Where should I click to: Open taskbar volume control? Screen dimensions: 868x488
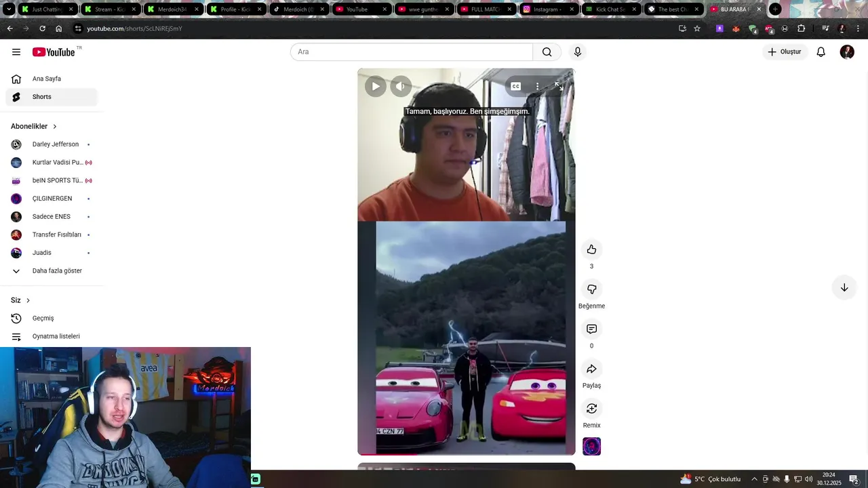tap(808, 479)
